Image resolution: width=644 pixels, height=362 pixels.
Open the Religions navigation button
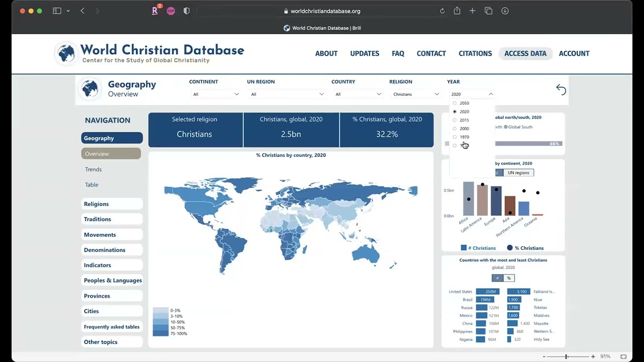pyautogui.click(x=112, y=204)
